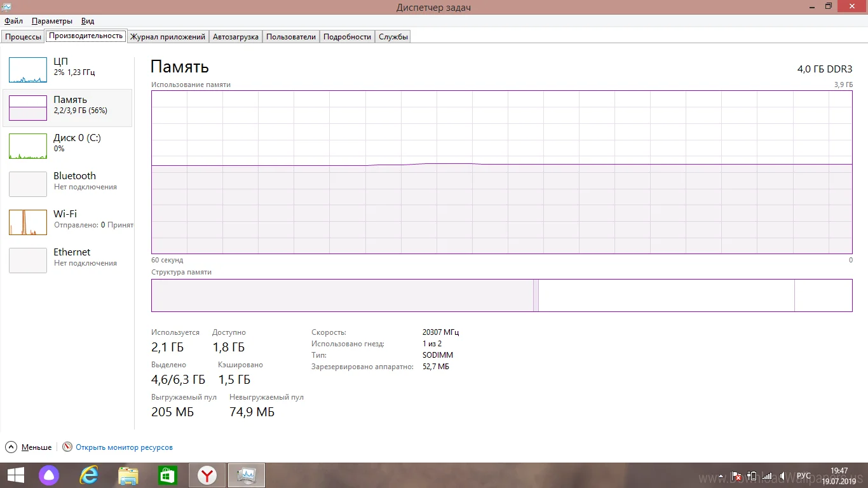
Task: Open the Параметры menu
Action: 52,21
